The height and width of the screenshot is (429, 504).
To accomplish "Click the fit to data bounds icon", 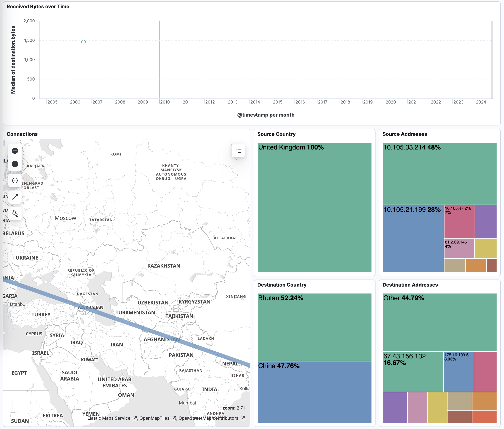I will (15, 181).
